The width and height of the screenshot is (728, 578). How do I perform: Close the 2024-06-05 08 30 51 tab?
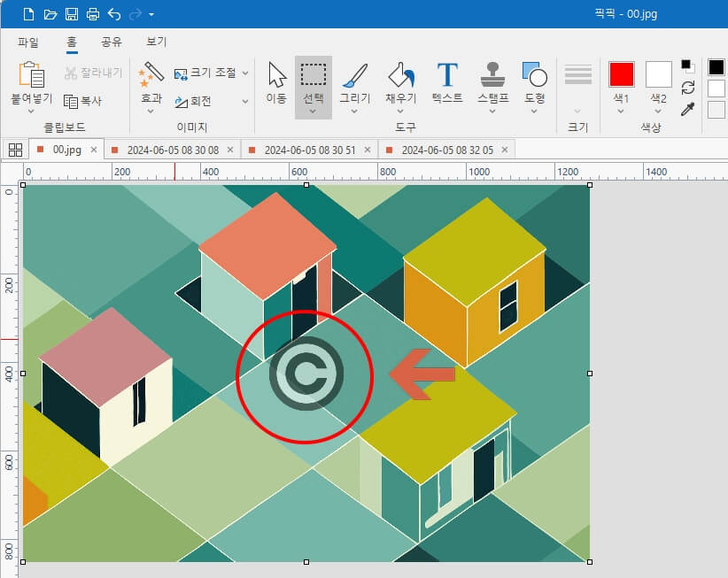tap(368, 150)
